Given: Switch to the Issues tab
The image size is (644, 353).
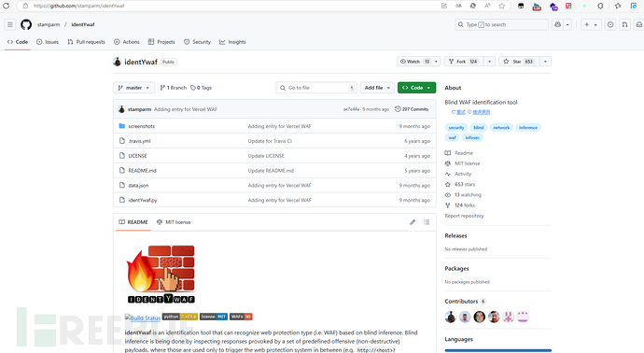Looking at the screenshot, I should [x=48, y=42].
